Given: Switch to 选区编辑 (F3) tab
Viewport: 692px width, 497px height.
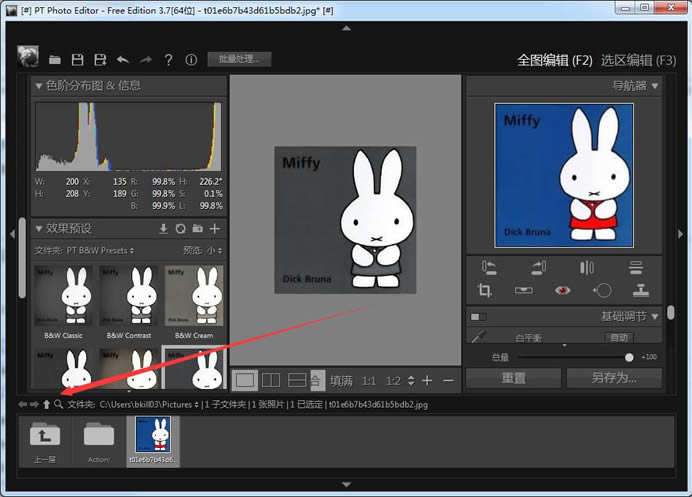Looking at the screenshot, I should click(x=640, y=60).
